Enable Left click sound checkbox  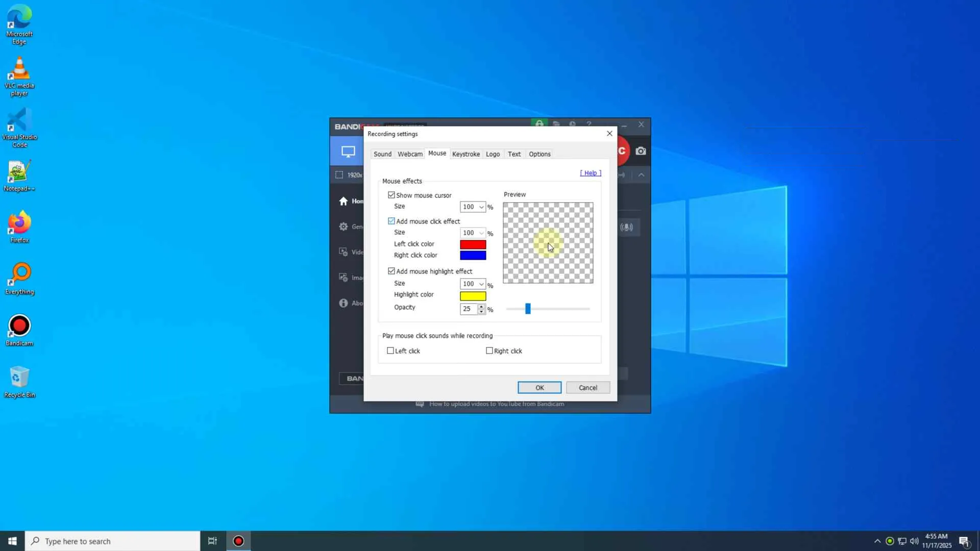point(390,351)
